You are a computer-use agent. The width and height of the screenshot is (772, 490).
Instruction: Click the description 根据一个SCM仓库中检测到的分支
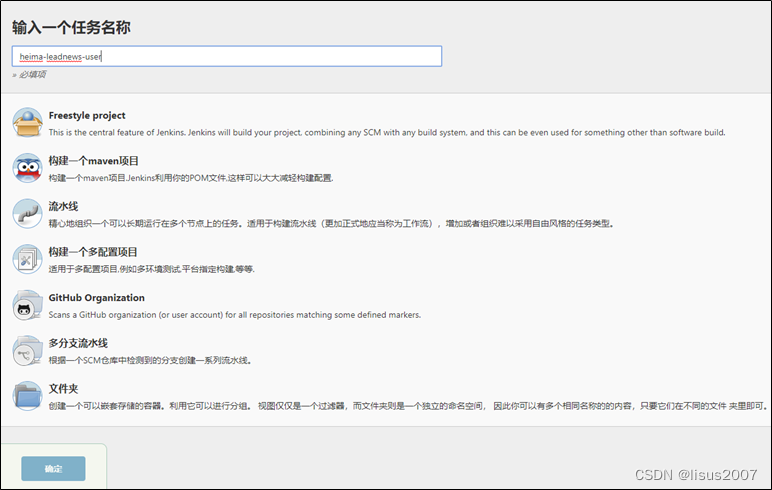click(x=150, y=360)
